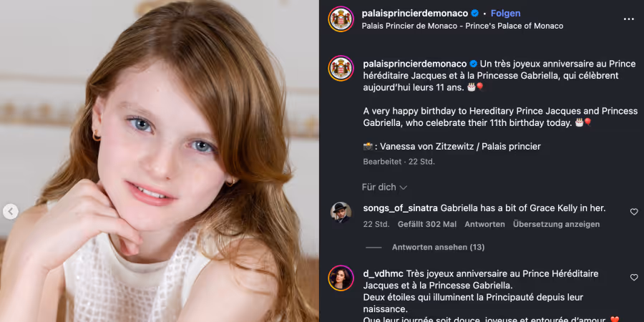Click the portrait photo of the girl
Image resolution: width=644 pixels, height=322 pixels.
pos(159,161)
